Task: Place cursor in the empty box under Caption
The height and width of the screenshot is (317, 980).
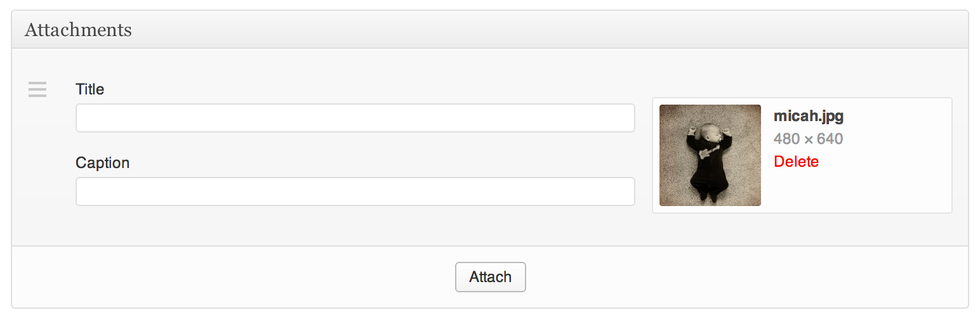Action: (355, 191)
